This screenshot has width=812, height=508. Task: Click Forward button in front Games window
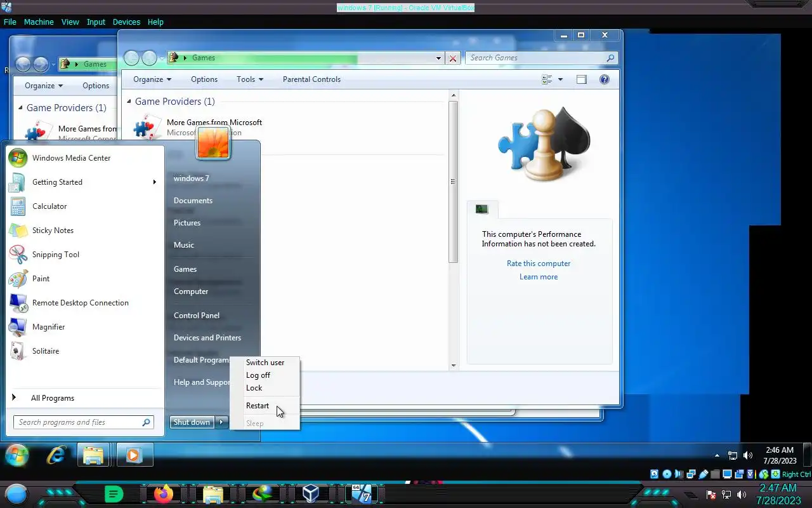click(x=149, y=58)
